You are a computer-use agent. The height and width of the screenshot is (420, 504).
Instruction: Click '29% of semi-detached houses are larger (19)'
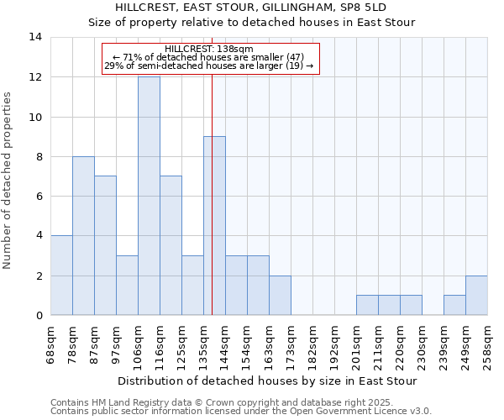point(204,66)
